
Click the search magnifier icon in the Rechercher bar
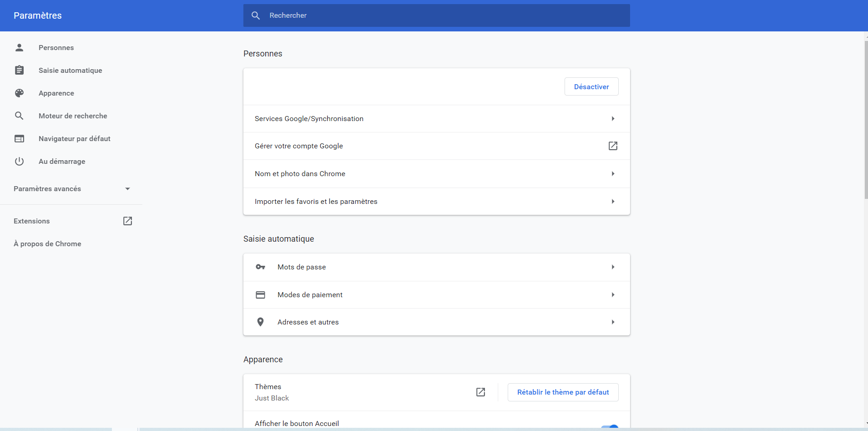coord(256,15)
